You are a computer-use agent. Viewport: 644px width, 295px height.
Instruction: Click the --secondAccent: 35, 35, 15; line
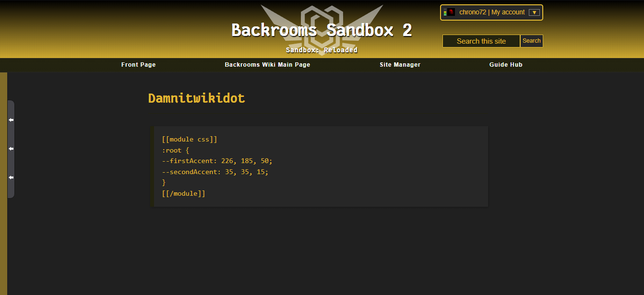tap(215, 172)
